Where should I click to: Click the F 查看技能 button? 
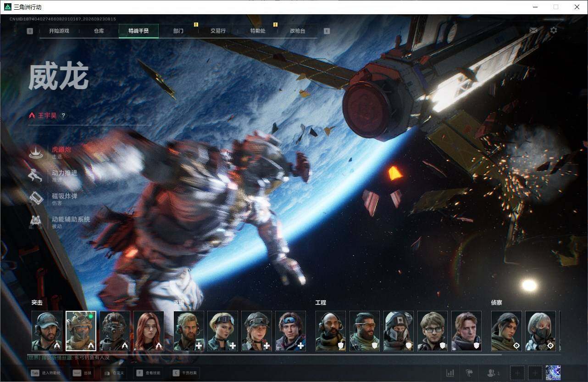click(149, 373)
